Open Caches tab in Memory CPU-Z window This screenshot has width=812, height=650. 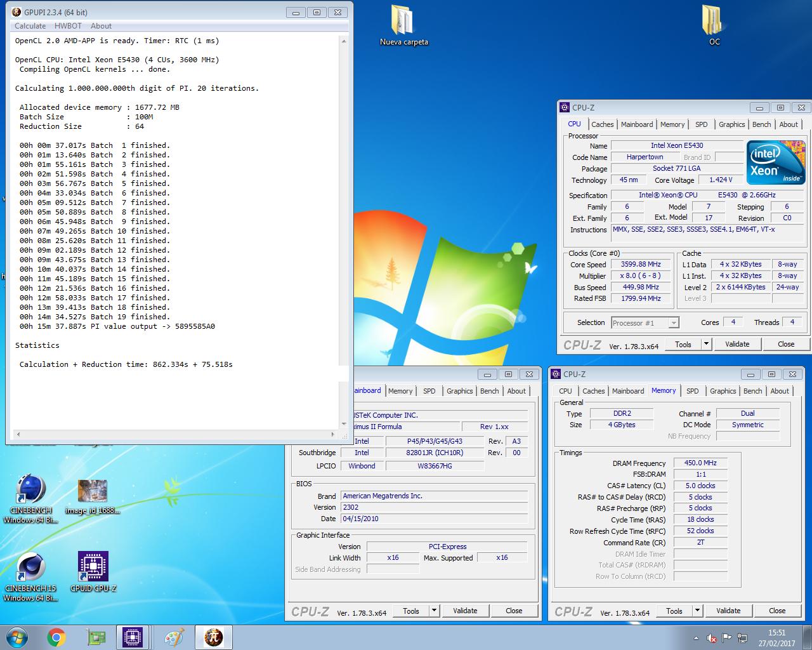[593, 391]
